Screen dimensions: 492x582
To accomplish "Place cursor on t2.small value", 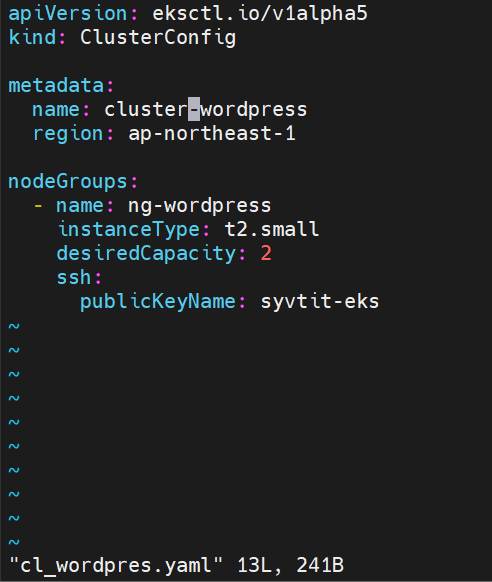I will (x=272, y=229).
